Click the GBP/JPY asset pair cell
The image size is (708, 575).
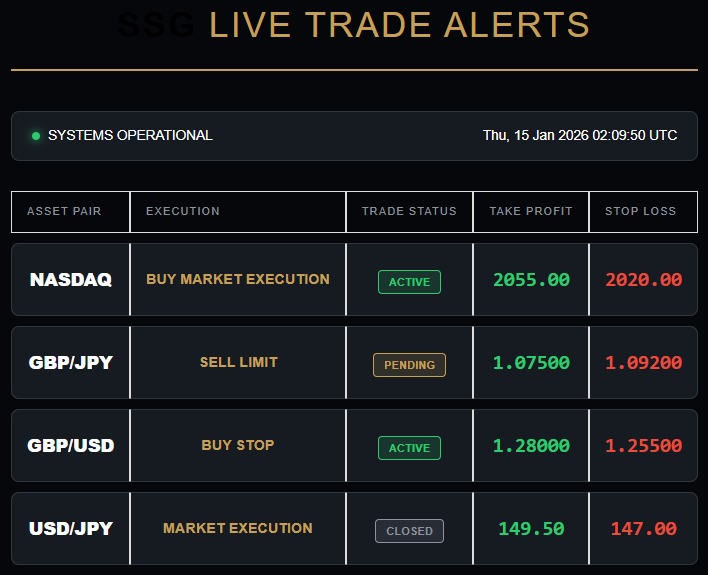[71, 363]
